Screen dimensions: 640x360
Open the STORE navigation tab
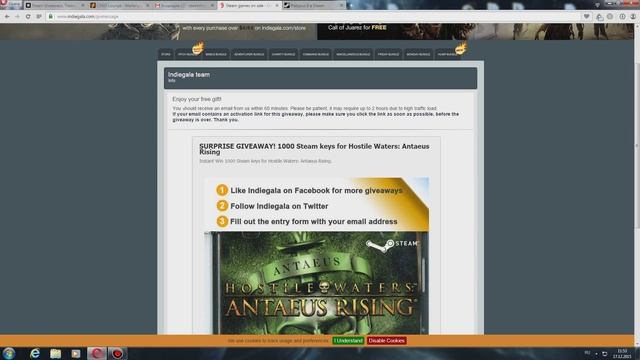(166, 54)
